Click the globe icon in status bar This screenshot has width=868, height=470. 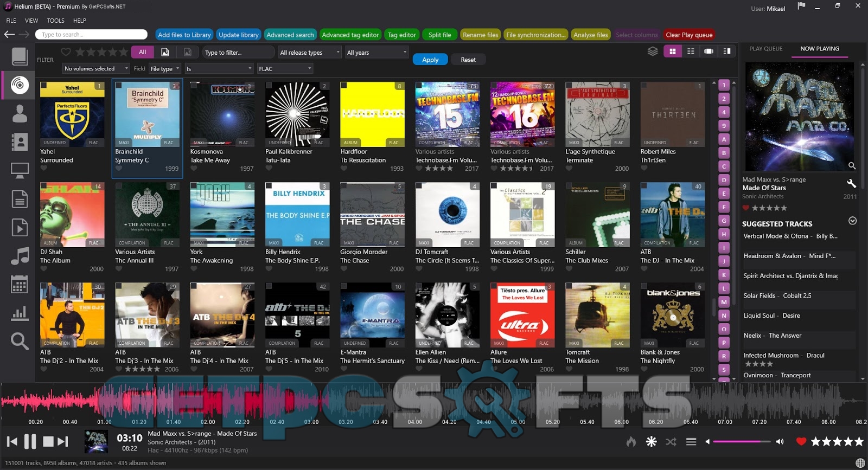(860, 463)
